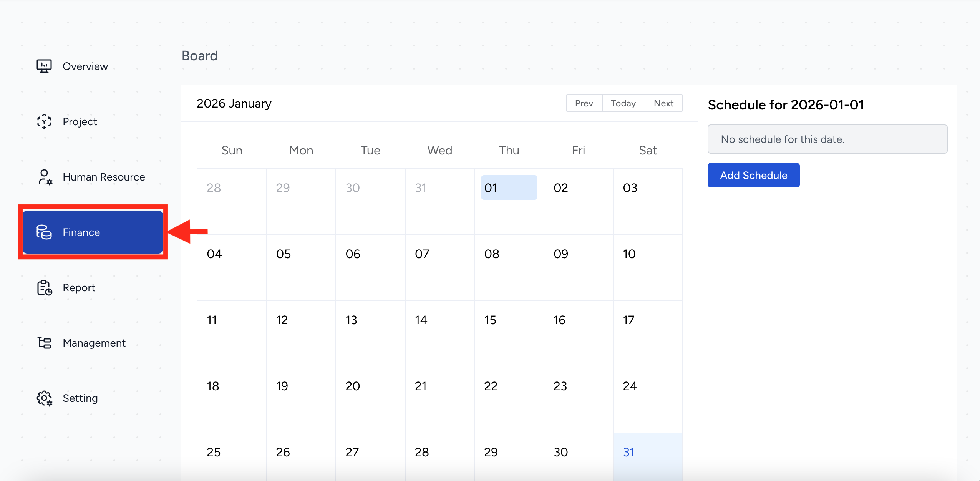Open the Overview menu label

(x=85, y=66)
